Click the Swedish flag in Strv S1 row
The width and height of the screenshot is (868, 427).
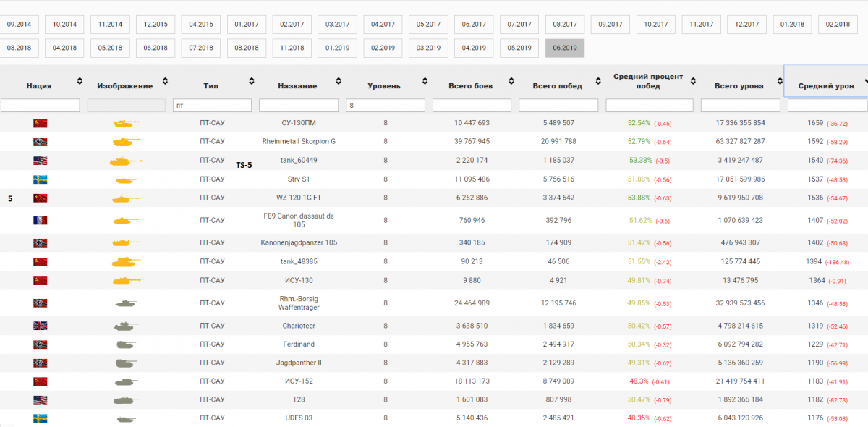tap(41, 179)
